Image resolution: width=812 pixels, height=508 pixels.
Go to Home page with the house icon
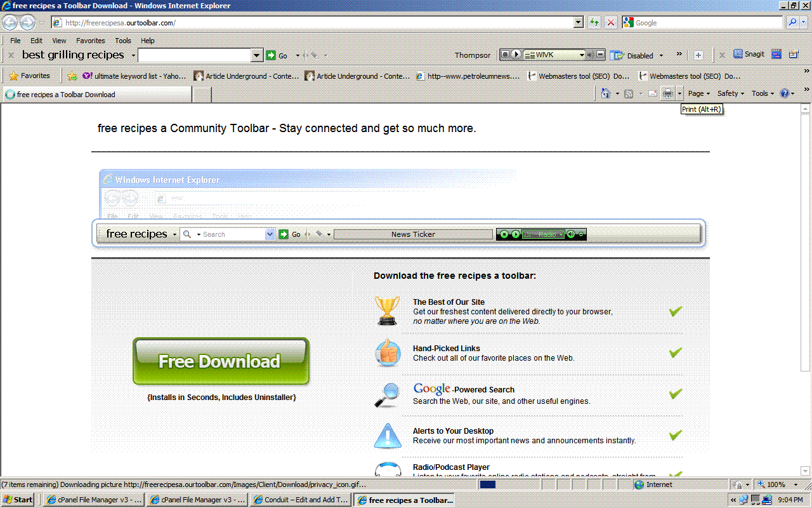point(606,93)
